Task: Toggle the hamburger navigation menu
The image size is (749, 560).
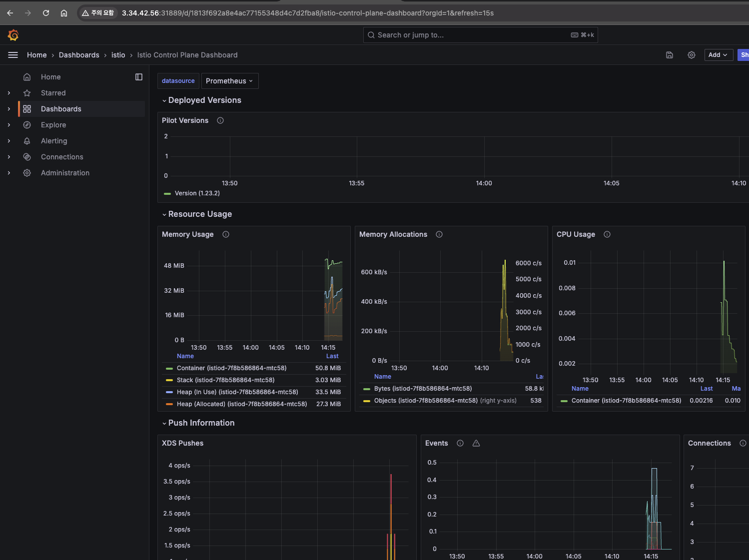Action: click(x=13, y=55)
